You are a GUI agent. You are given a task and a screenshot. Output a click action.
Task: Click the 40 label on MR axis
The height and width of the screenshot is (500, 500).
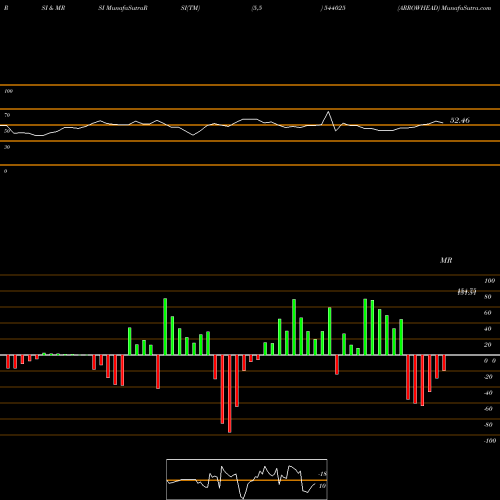click(x=487, y=329)
